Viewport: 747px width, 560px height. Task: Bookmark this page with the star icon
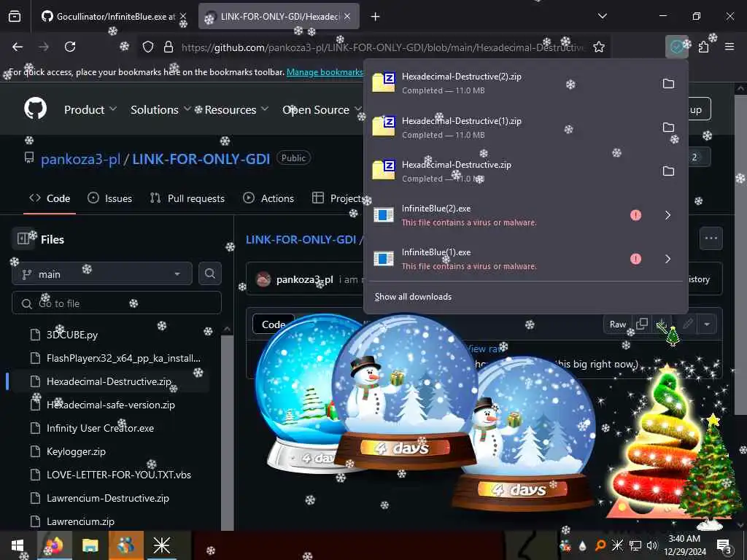(x=599, y=47)
